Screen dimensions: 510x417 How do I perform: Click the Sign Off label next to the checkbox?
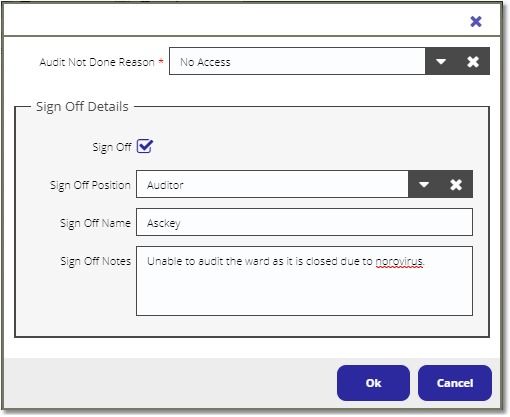click(x=112, y=147)
